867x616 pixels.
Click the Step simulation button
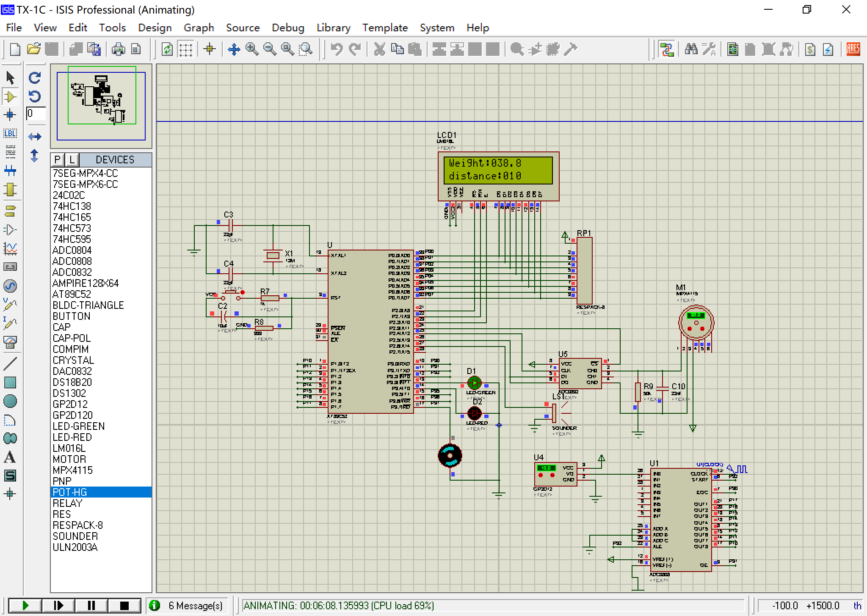[x=58, y=605]
